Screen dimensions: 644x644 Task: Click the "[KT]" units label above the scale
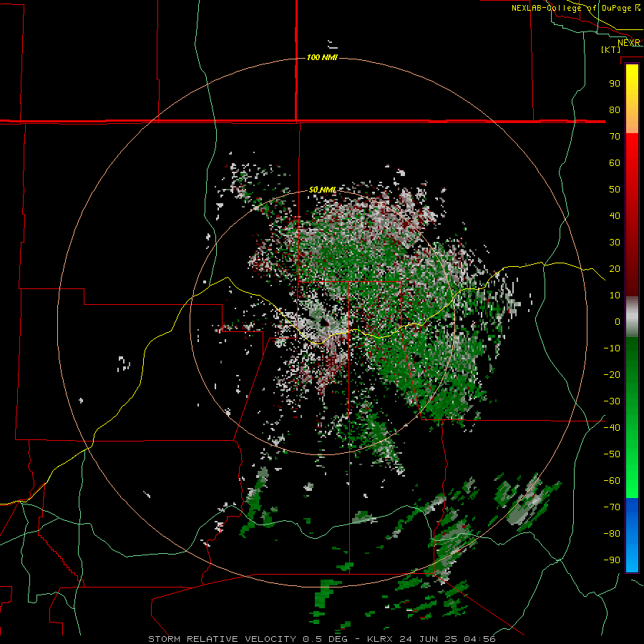pyautogui.click(x=611, y=49)
